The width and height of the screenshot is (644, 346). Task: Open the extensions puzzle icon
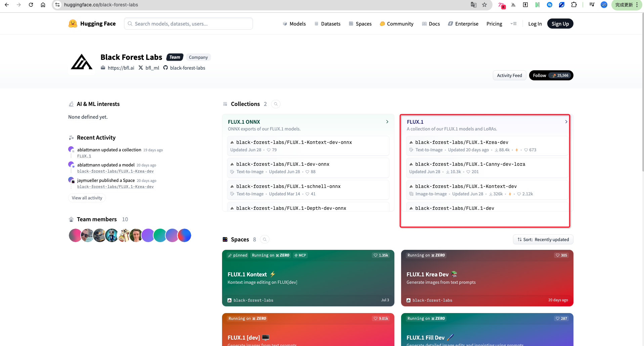[574, 5]
